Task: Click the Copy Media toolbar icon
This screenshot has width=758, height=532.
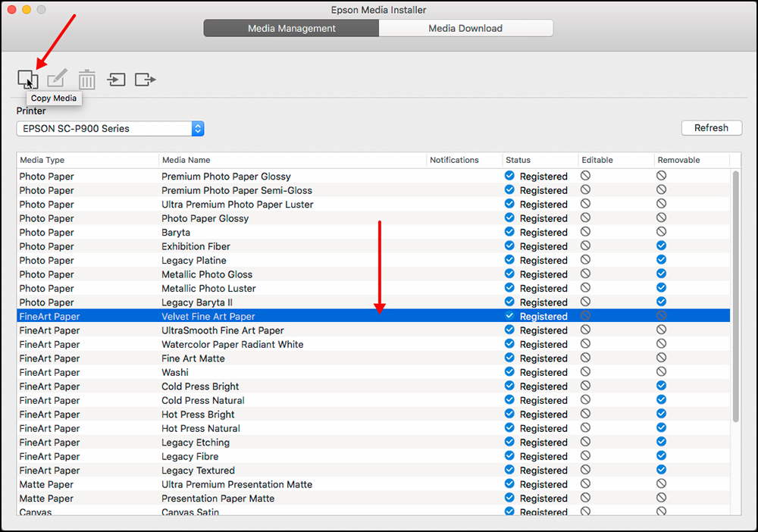Action: (27, 80)
